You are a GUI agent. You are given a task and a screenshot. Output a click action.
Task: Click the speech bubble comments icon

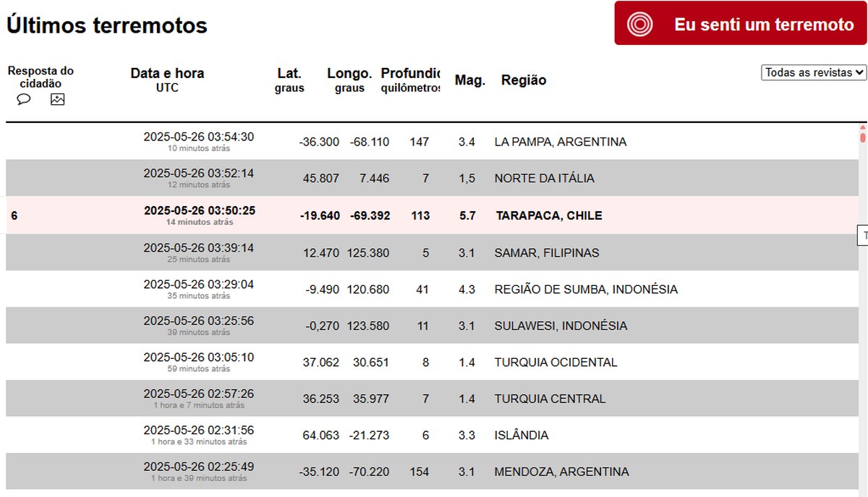[24, 99]
